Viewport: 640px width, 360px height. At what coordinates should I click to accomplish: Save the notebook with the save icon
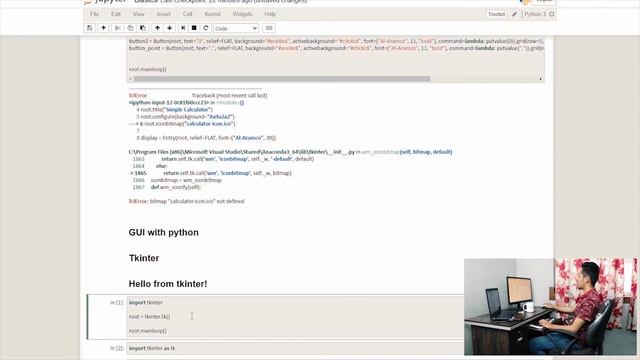pyautogui.click(x=89, y=28)
